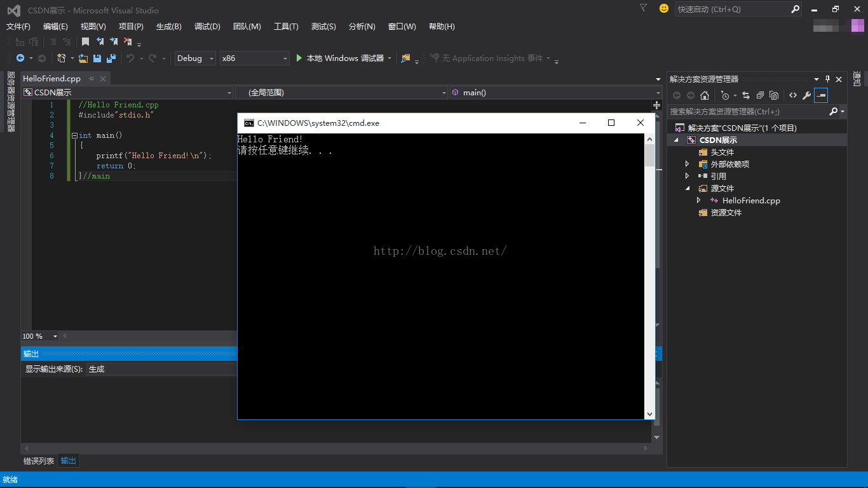Start debugging with green play icon
This screenshot has width=868, height=488.
coord(299,58)
